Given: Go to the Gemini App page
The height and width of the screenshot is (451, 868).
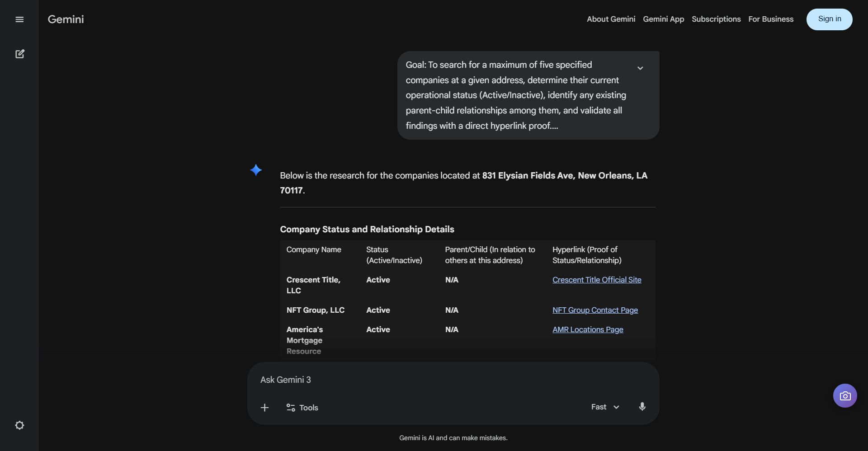Looking at the screenshot, I should (663, 19).
